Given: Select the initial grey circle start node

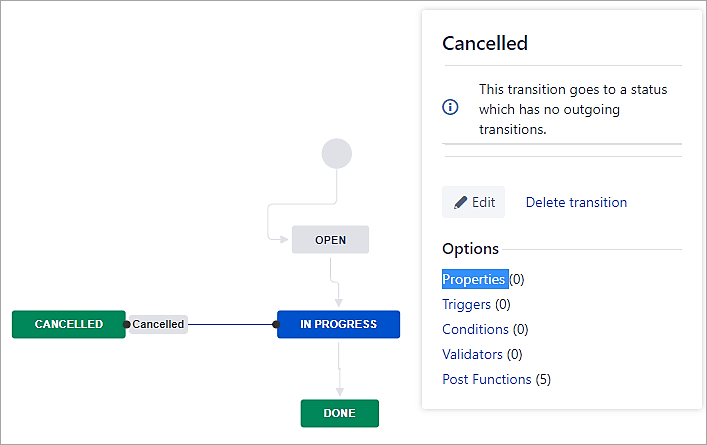Looking at the screenshot, I should (337, 154).
